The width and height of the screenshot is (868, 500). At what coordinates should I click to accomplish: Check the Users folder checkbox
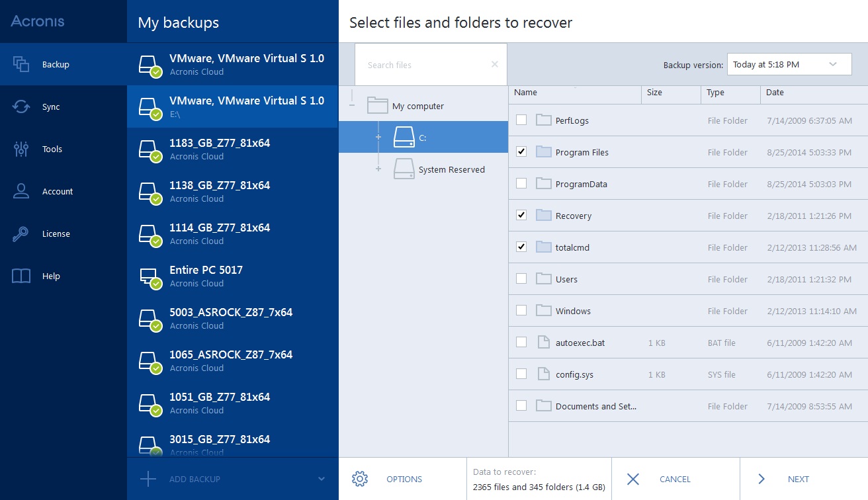click(x=521, y=278)
